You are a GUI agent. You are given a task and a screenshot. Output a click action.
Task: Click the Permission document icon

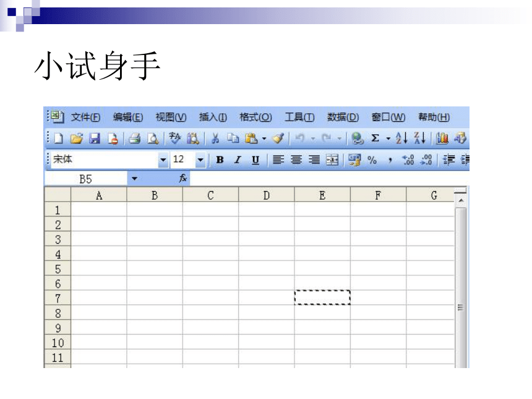click(113, 139)
